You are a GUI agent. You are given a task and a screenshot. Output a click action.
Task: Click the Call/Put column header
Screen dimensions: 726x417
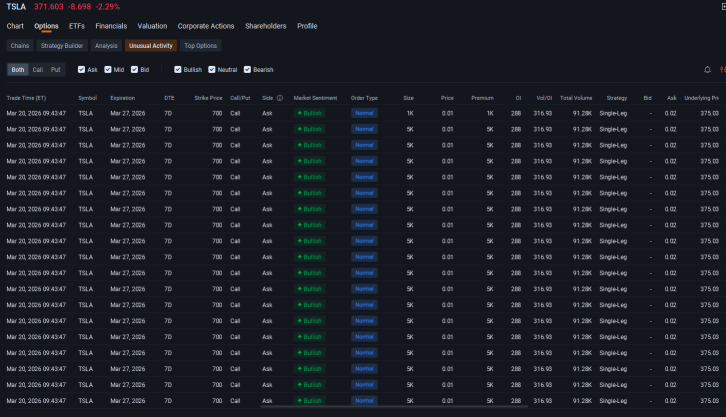(240, 98)
